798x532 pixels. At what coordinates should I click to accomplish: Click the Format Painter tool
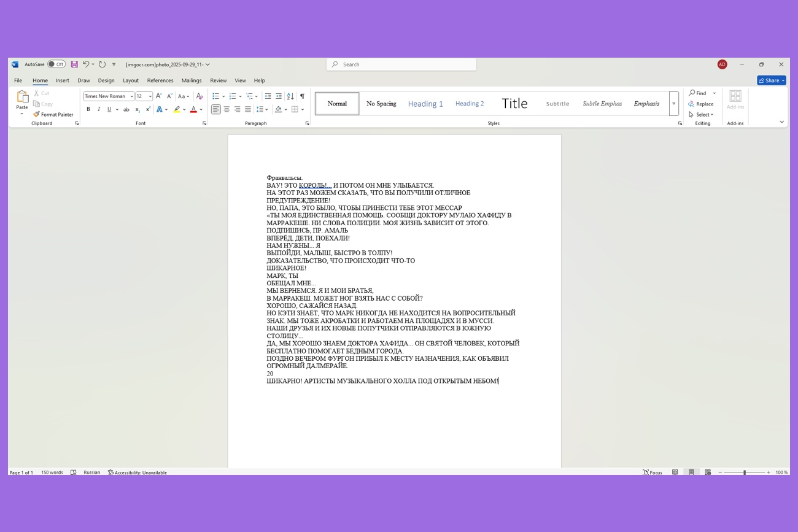pyautogui.click(x=53, y=114)
